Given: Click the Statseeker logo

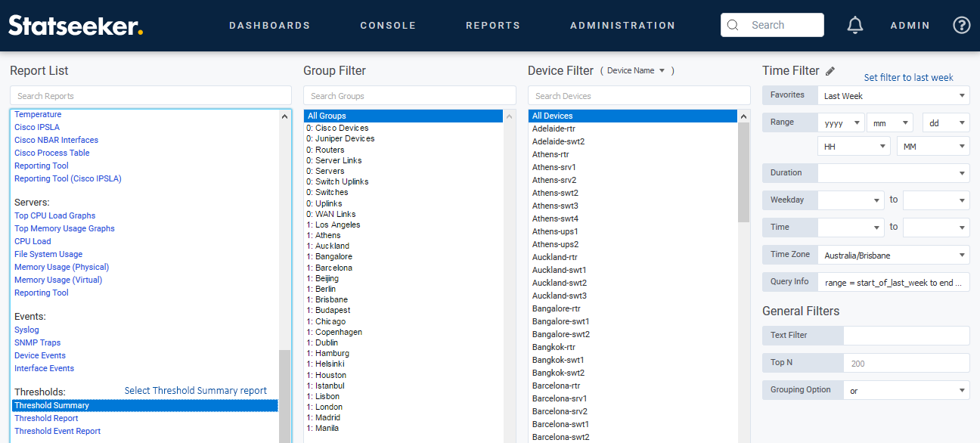Looking at the screenshot, I should coord(76,26).
